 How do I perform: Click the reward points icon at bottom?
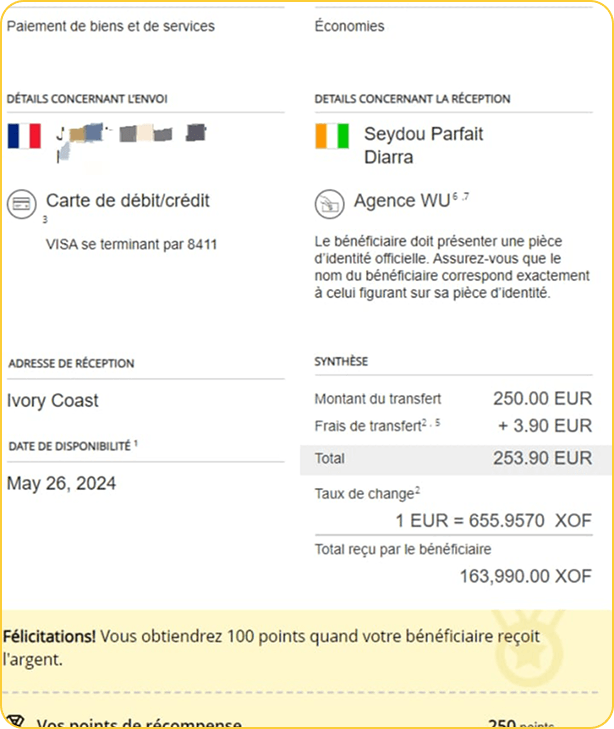coord(13,722)
